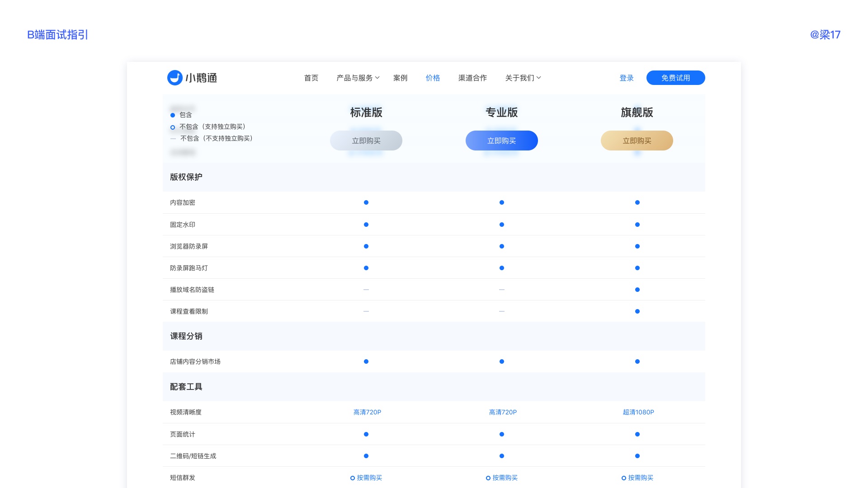Click the inclusion dot for 浏览器防录屏 under 标准版

(366, 246)
